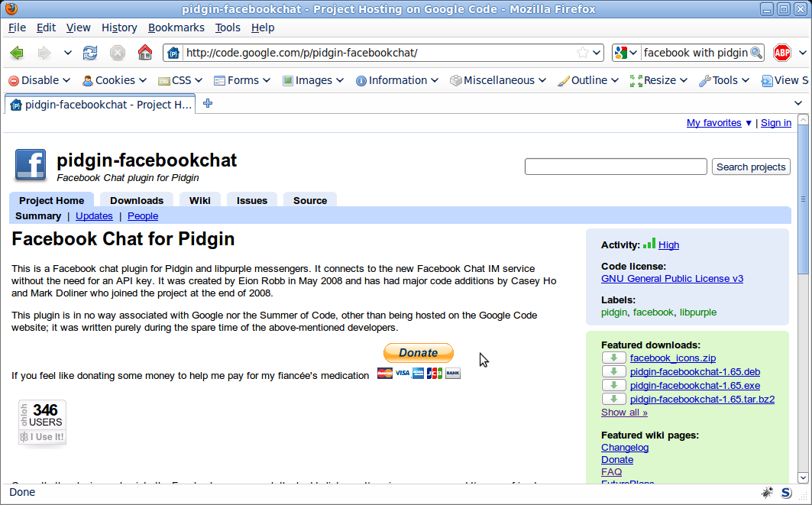The height and width of the screenshot is (505, 812).
Task: Reload the page with the refresh icon
Action: click(90, 52)
